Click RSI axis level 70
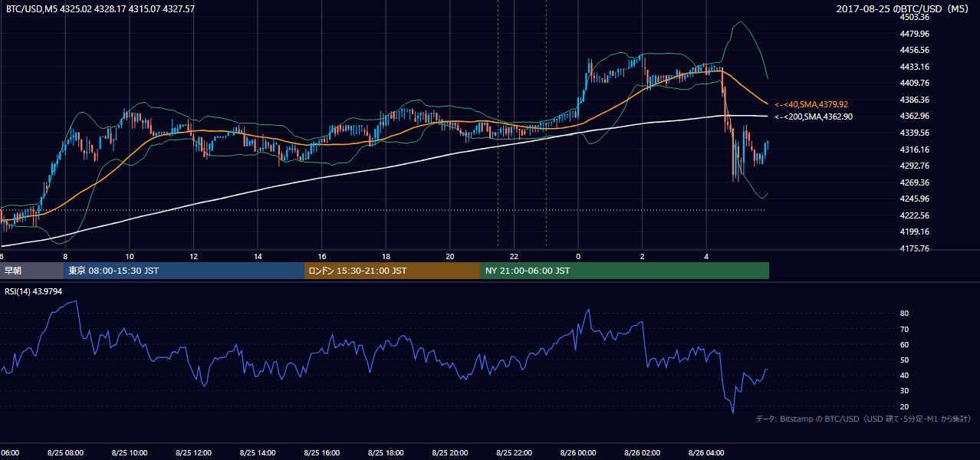 click(x=905, y=329)
